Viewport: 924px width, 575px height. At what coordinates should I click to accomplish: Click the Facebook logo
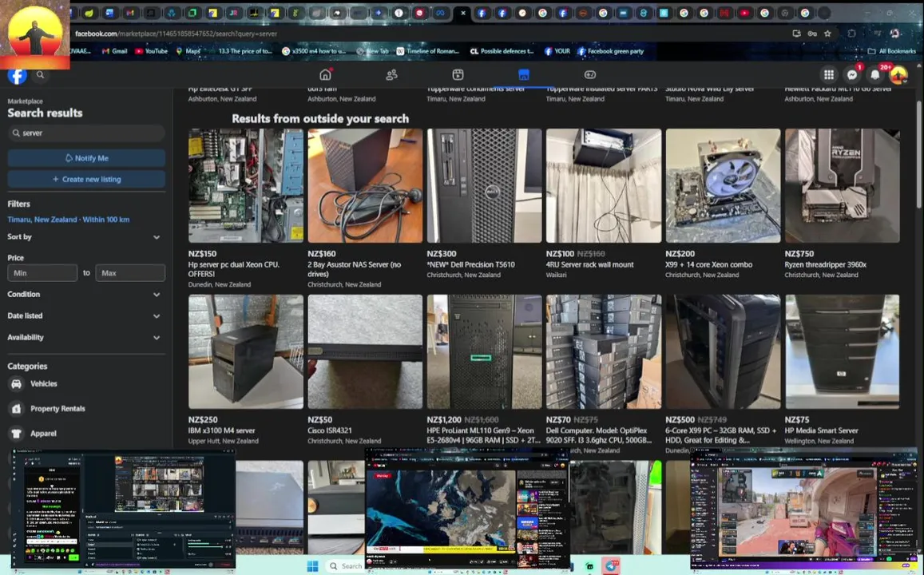tap(17, 75)
